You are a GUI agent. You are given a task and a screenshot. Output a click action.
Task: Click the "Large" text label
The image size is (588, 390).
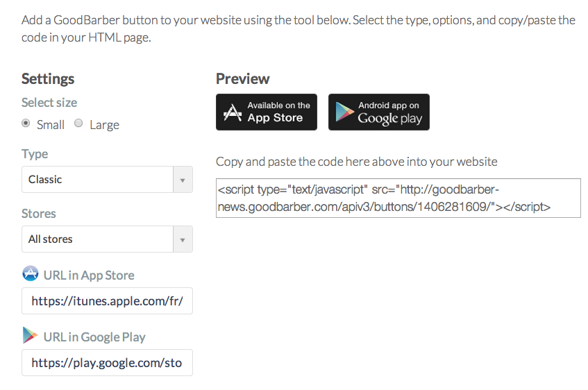(x=104, y=125)
